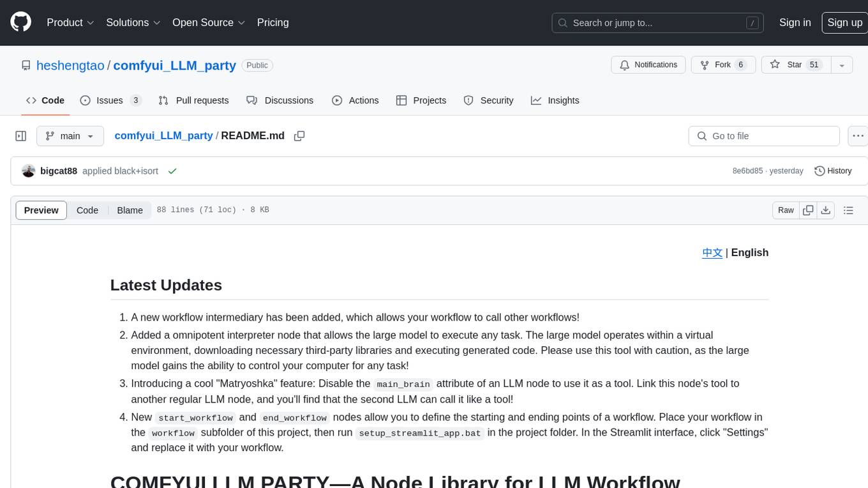This screenshot has width=868, height=488.
Task: Copy the README.md file path
Action: (299, 136)
